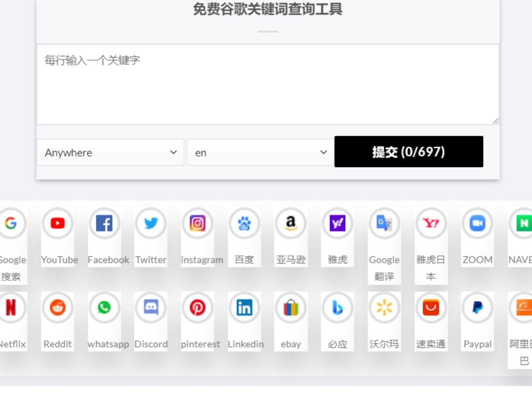Click the ZOOM text label
532x399 pixels.
[x=477, y=260]
